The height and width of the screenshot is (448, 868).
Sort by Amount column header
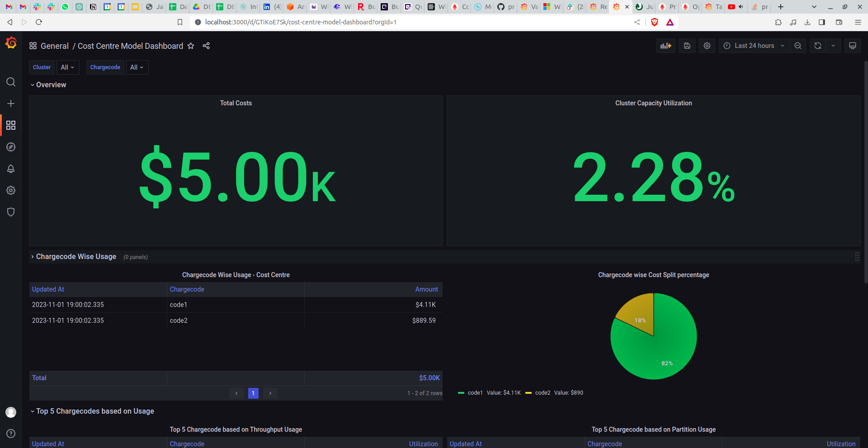tap(426, 289)
